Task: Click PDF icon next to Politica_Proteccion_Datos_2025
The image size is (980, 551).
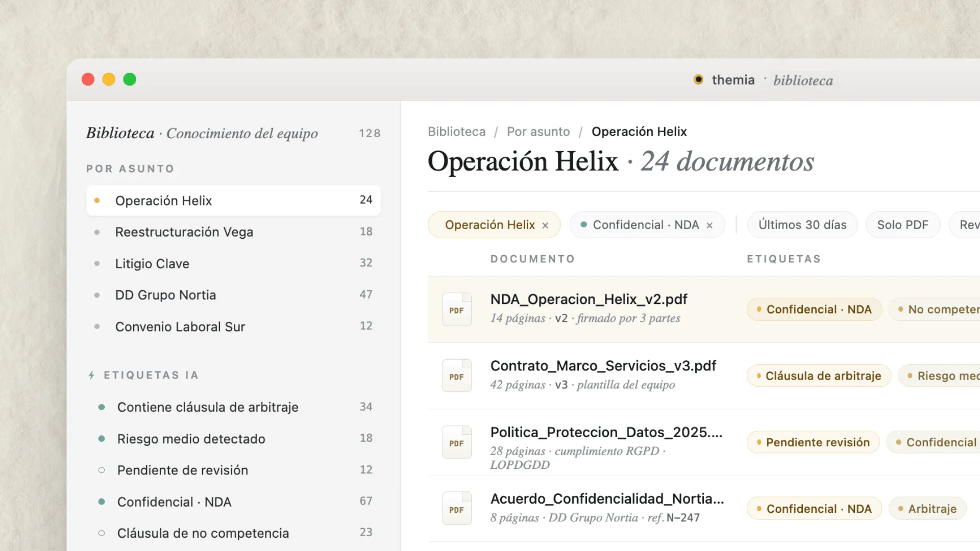Action: (457, 442)
